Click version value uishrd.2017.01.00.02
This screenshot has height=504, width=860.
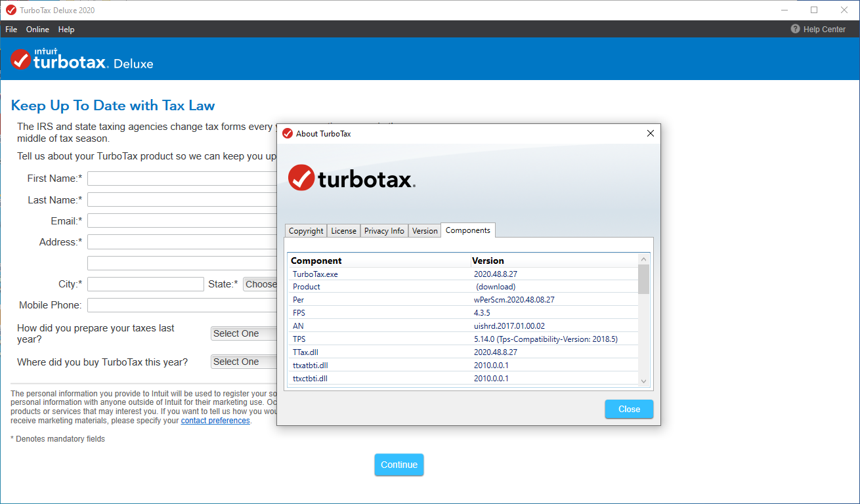coord(509,326)
